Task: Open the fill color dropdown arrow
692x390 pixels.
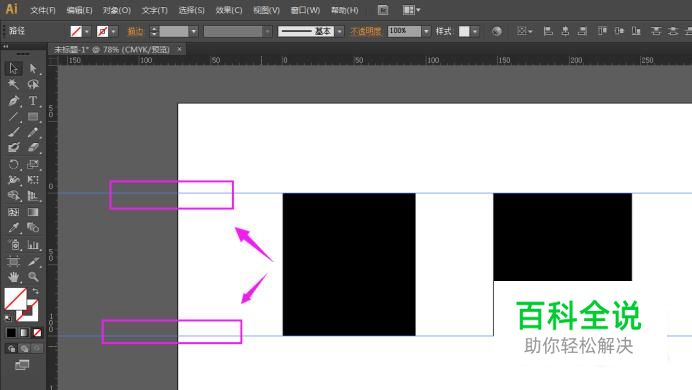Action: pyautogui.click(x=86, y=31)
